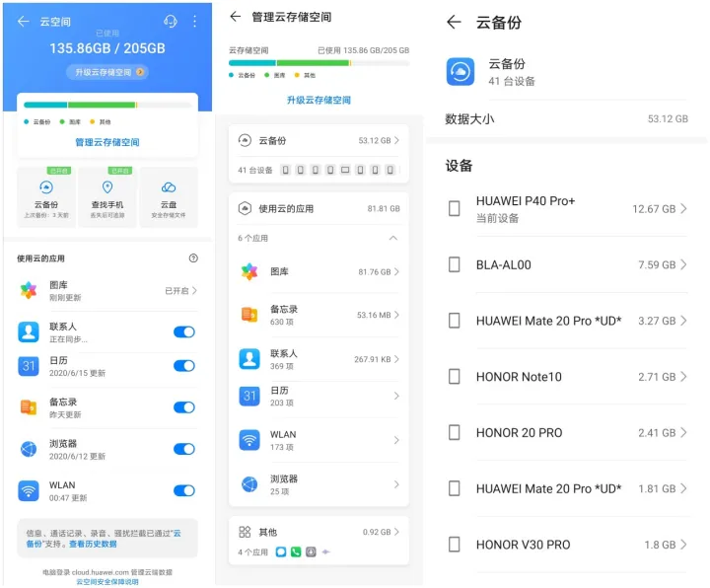Viewport: 710px width, 588px height.
Task: Select HONOR V30 PRO checkbox
Action: coord(455,545)
